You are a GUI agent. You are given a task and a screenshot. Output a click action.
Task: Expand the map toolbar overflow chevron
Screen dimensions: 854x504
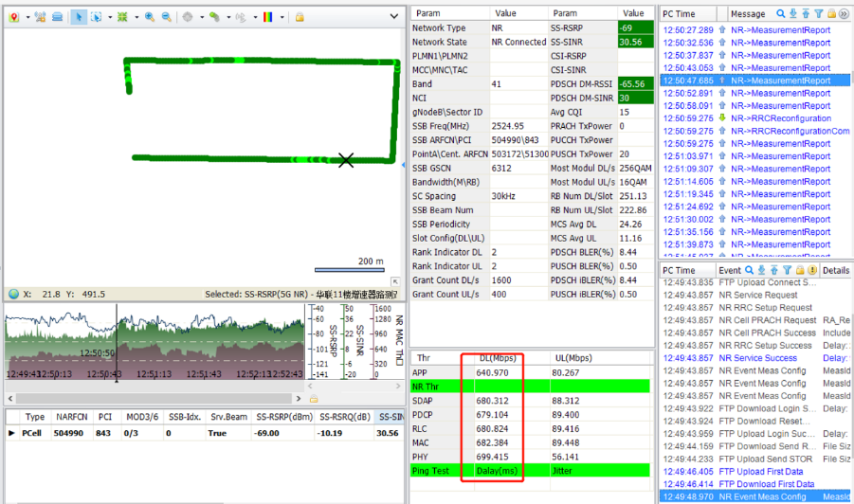tap(393, 16)
